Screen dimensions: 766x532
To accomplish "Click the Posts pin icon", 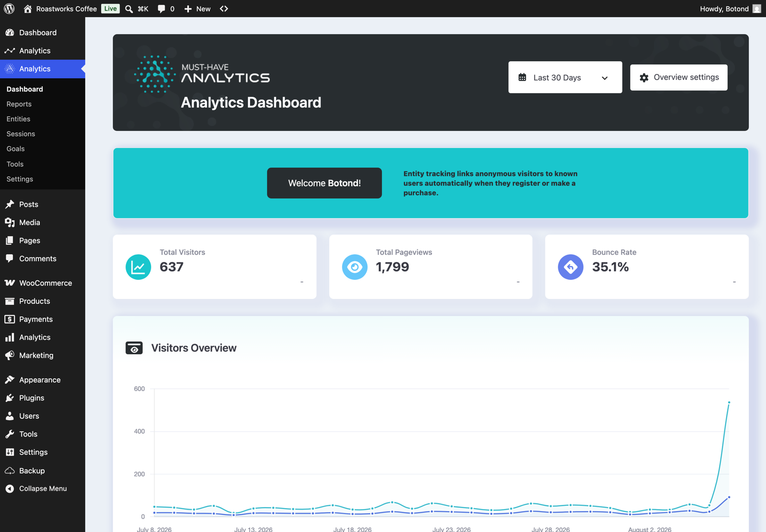I will (x=10, y=204).
